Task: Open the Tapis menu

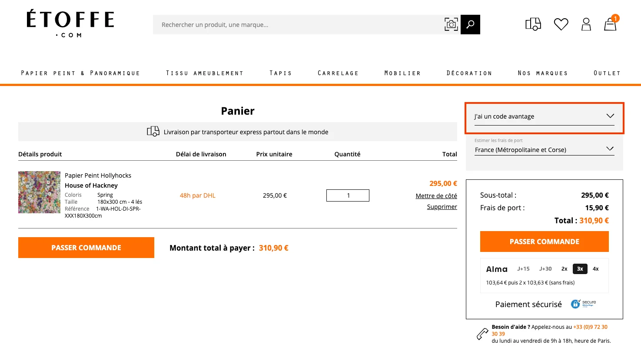Action: [281, 73]
